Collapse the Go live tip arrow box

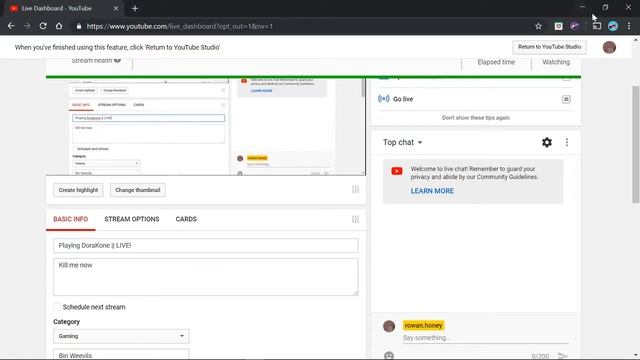coord(566,99)
